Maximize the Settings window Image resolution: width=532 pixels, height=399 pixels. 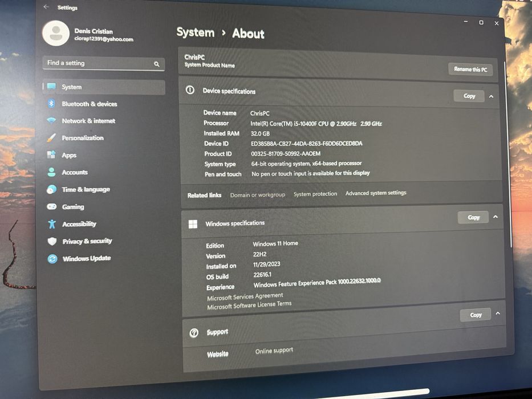(481, 22)
